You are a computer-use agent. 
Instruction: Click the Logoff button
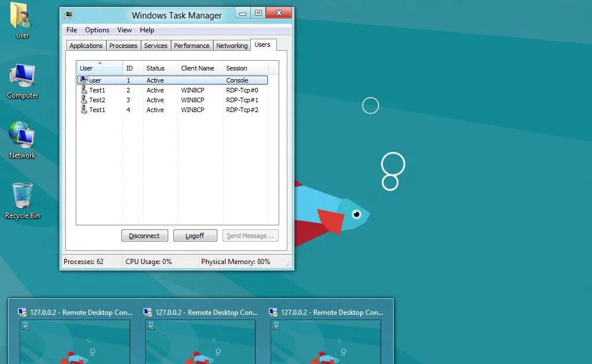point(195,235)
